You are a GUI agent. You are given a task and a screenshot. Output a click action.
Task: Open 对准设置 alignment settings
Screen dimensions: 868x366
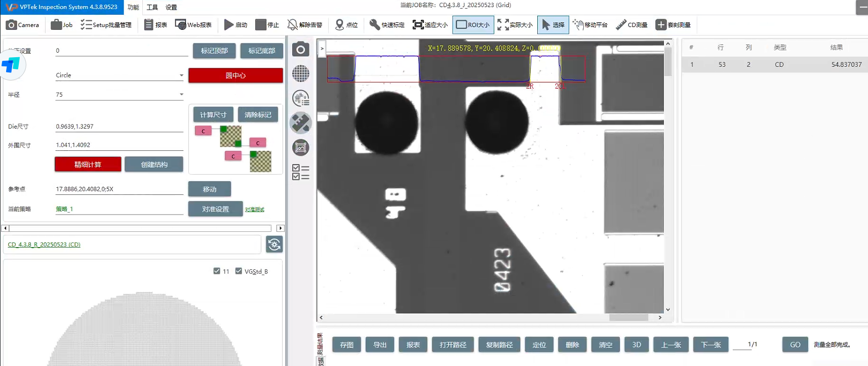point(215,209)
